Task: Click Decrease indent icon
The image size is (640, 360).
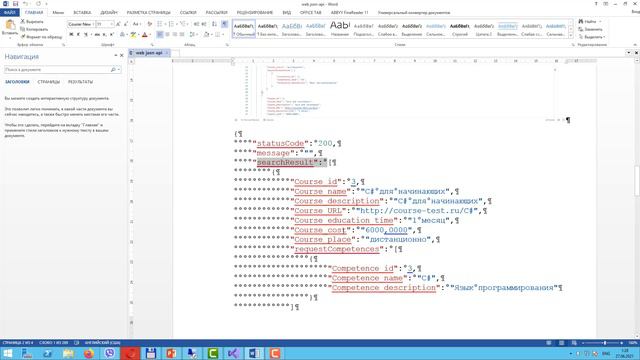Action: [x=197, y=24]
